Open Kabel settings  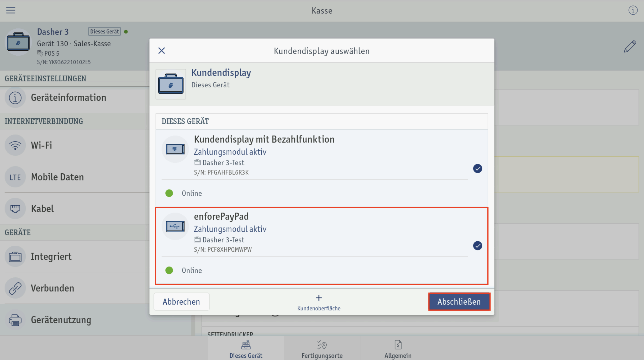75,208
